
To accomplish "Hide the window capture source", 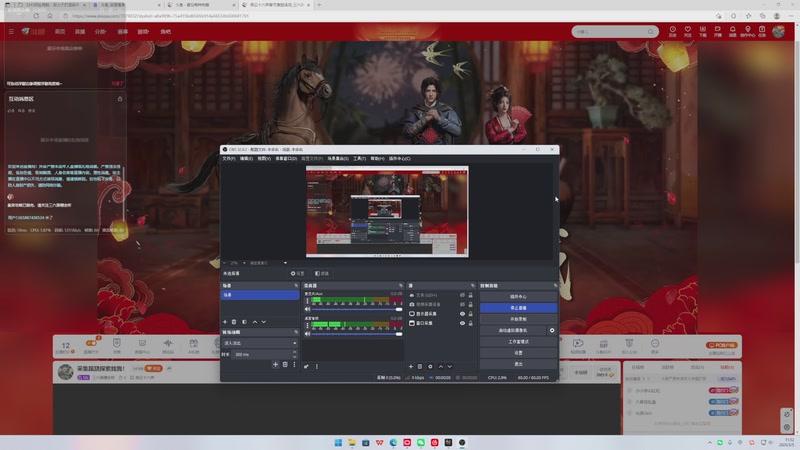I will 462,323.
